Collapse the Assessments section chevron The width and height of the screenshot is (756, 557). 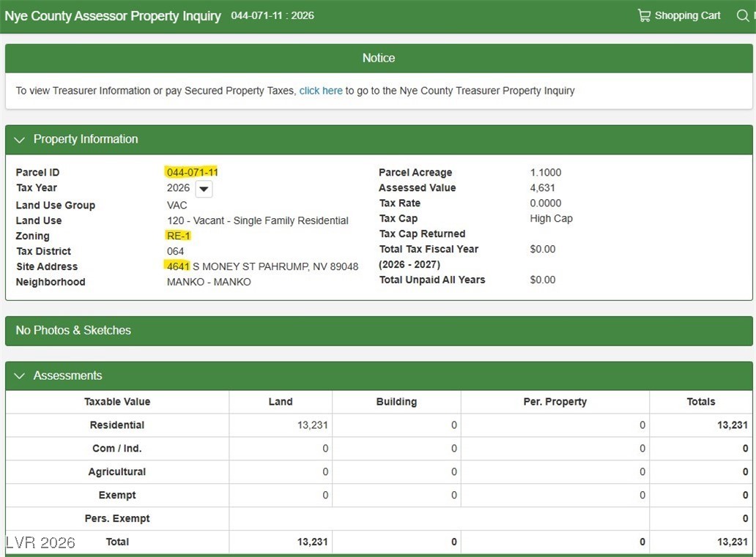pyautogui.click(x=20, y=376)
